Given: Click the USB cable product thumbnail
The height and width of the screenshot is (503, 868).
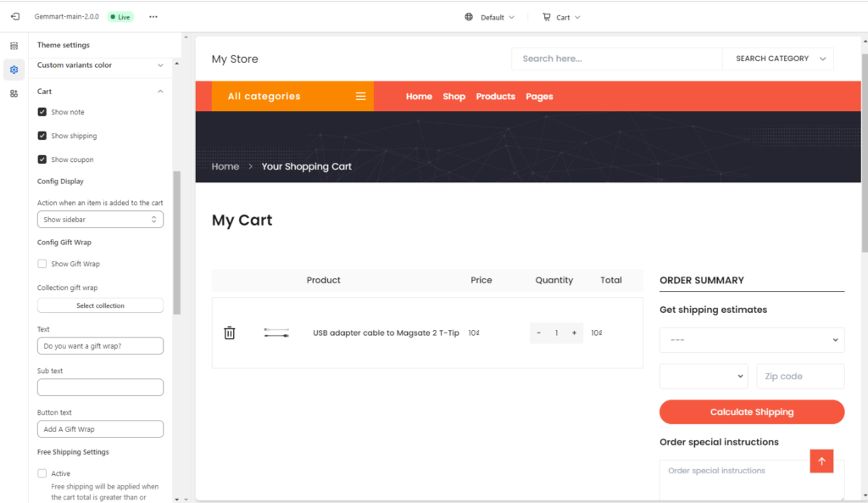Looking at the screenshot, I should click(x=276, y=333).
